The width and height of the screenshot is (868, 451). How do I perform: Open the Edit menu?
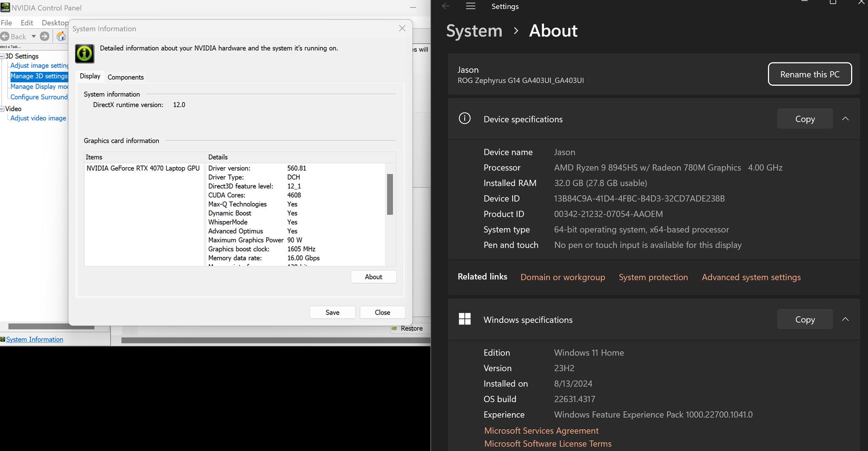[x=27, y=23]
